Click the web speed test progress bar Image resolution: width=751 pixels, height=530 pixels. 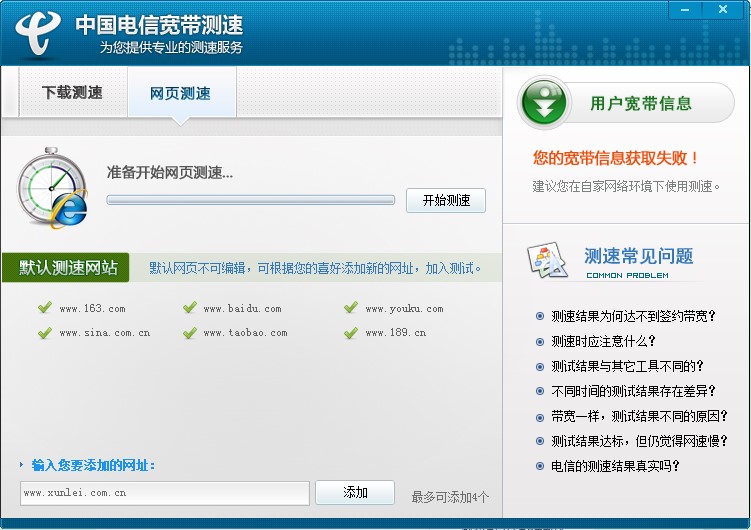click(250, 200)
